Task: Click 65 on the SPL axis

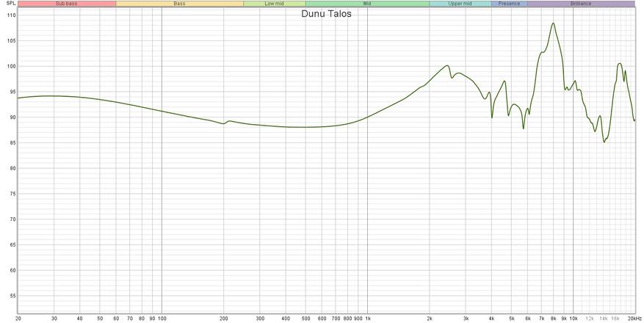Action: 12,245
